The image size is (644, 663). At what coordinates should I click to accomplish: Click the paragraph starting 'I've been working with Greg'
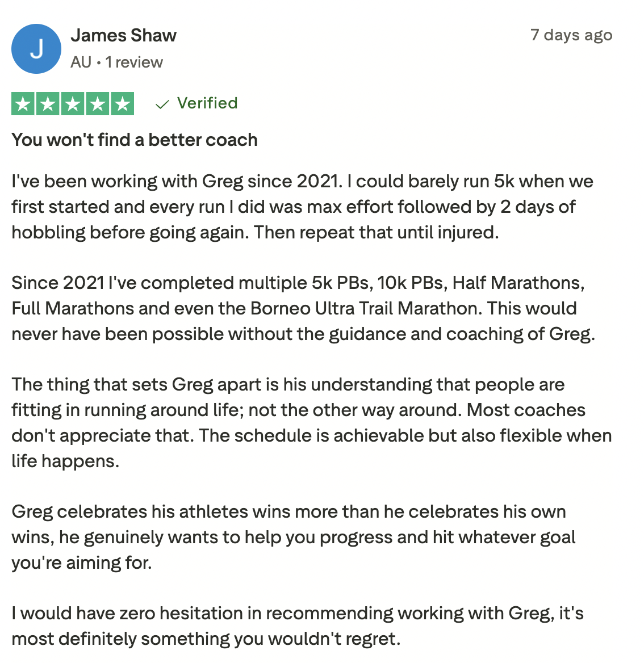coord(302,207)
